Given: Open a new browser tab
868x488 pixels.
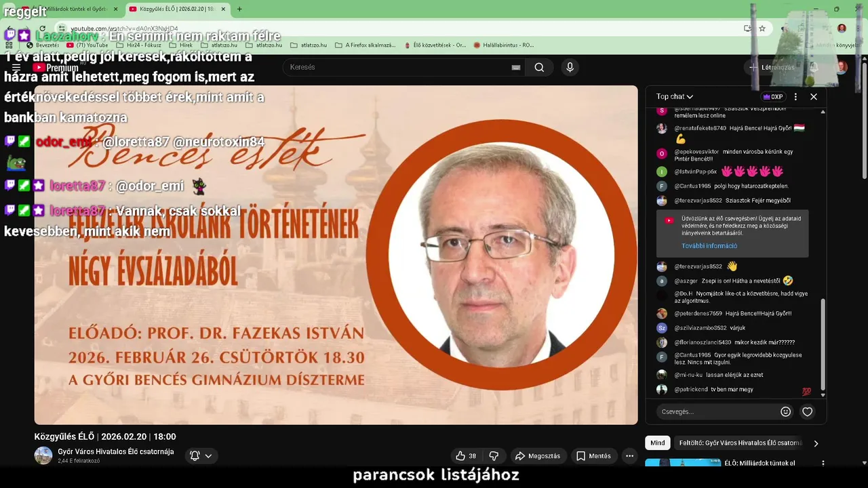Looking at the screenshot, I should click(x=239, y=9).
